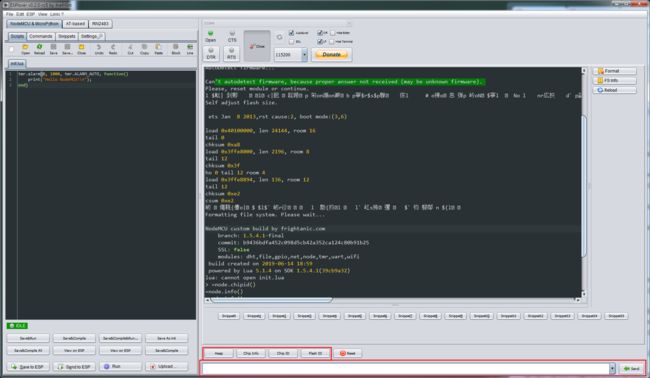
Task: Toggle the Hide Editor checkbox
Action: click(332, 33)
